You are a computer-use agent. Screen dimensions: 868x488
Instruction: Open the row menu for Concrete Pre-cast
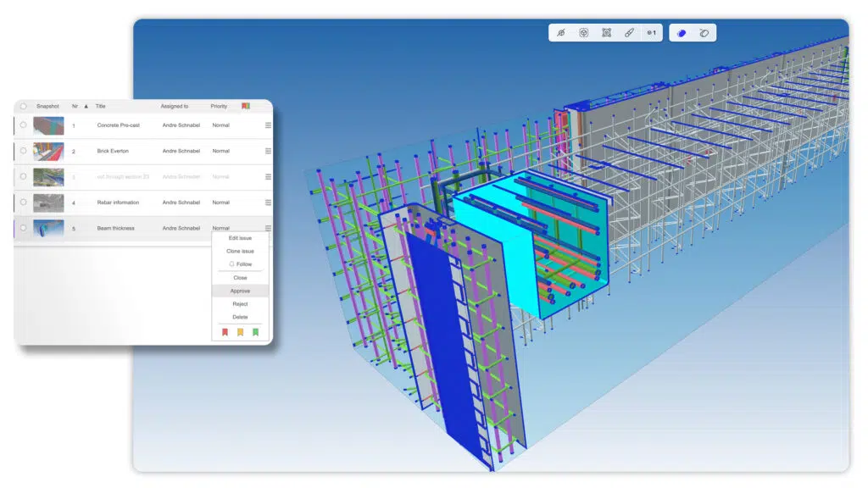[x=268, y=125]
